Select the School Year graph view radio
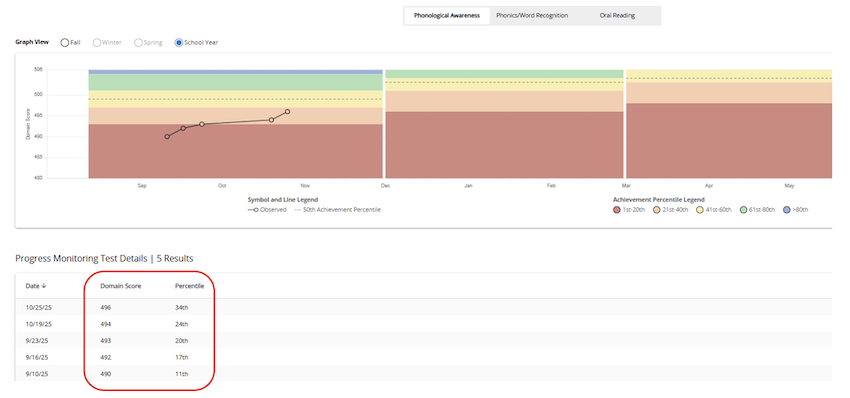 178,42
